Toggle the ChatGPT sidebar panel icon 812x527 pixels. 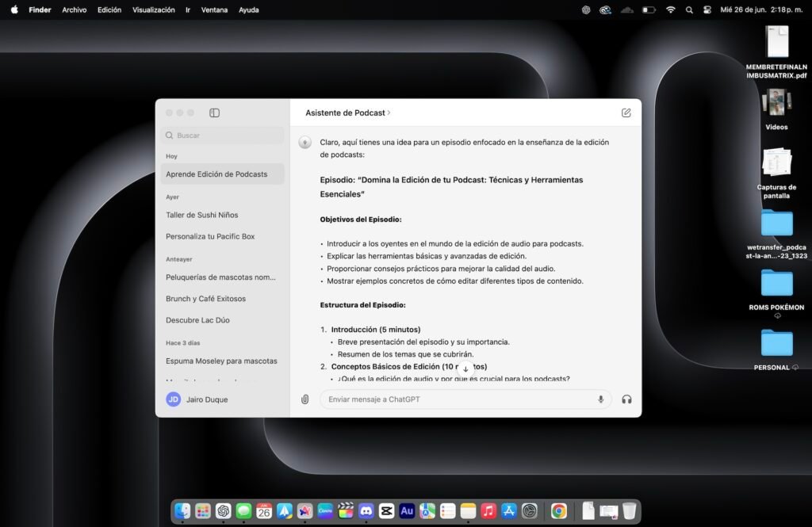(x=214, y=113)
